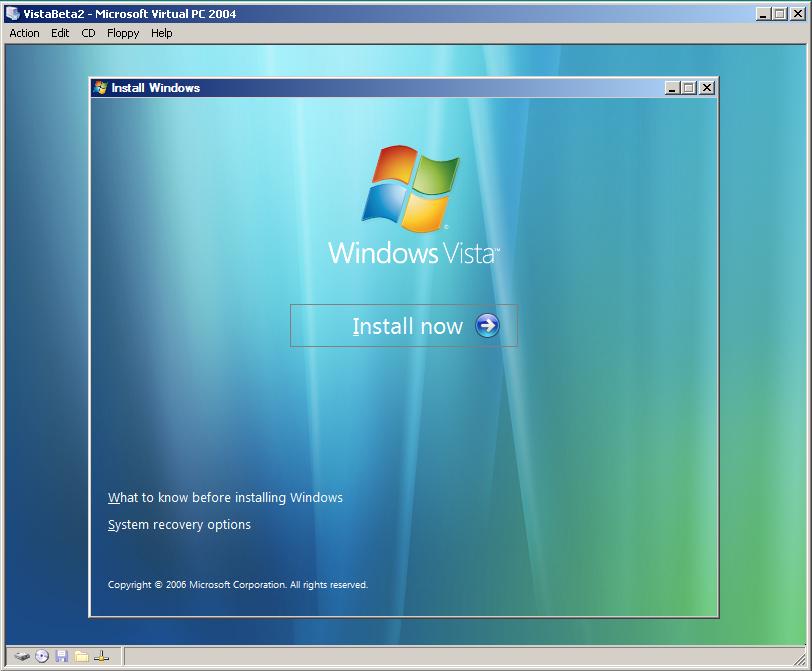Open What to know before installing Windows
This screenshot has width=812, height=671.
point(225,498)
